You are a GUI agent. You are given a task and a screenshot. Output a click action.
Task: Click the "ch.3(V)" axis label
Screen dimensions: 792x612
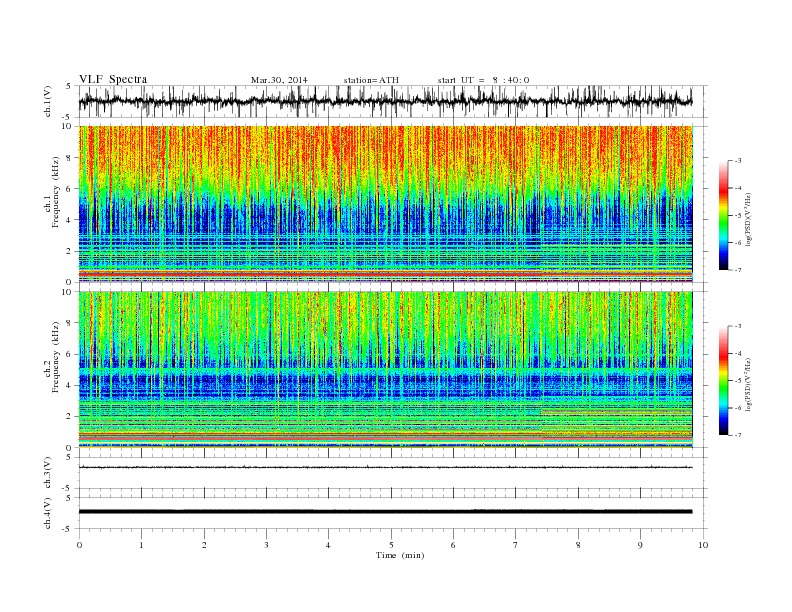48,473
